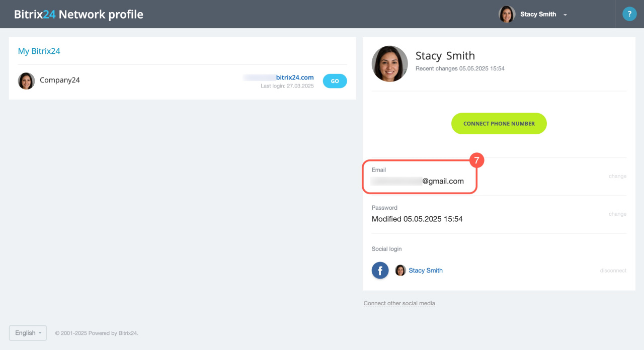Click change link next to Password
This screenshot has width=644, height=350.
pyautogui.click(x=617, y=214)
